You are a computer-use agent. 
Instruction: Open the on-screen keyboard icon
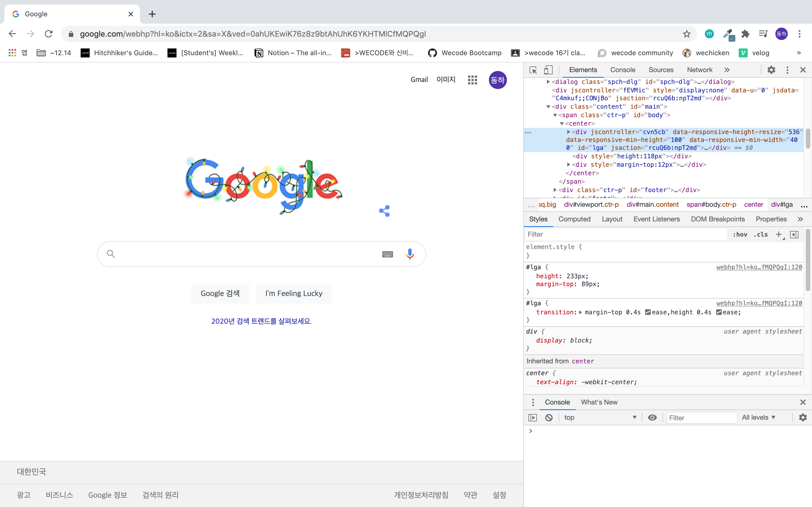tap(388, 254)
